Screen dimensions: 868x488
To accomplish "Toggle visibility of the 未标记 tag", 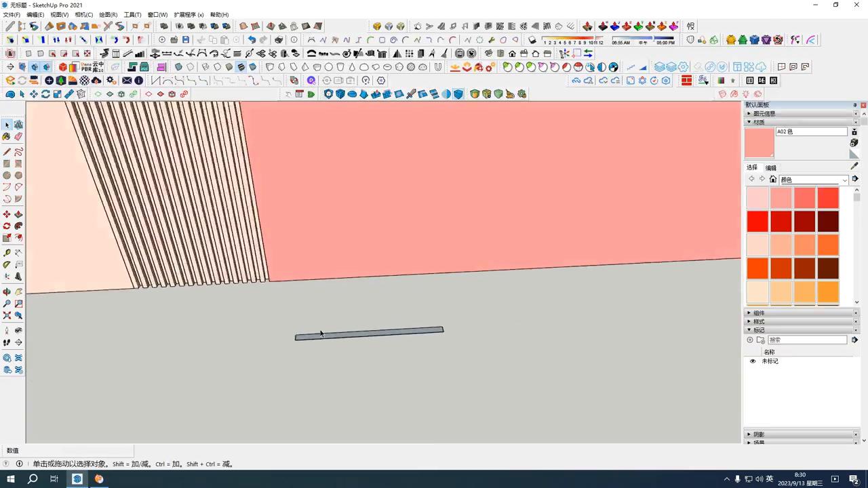I will pos(753,361).
